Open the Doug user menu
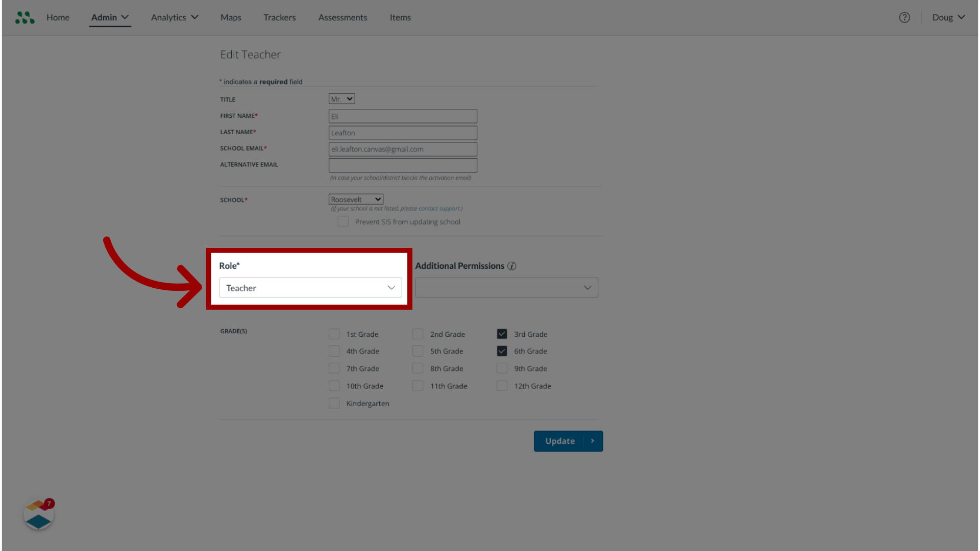Viewport: 980px width, 551px height. [948, 17]
